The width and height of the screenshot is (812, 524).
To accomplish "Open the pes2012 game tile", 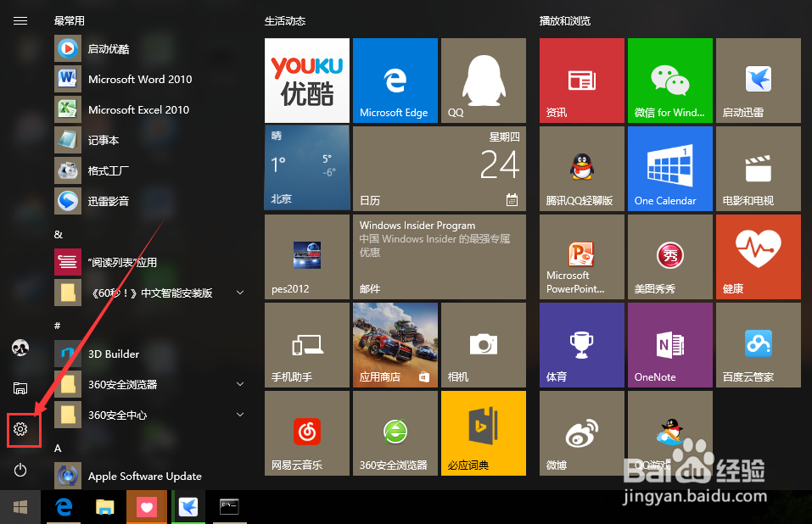I will (307, 257).
